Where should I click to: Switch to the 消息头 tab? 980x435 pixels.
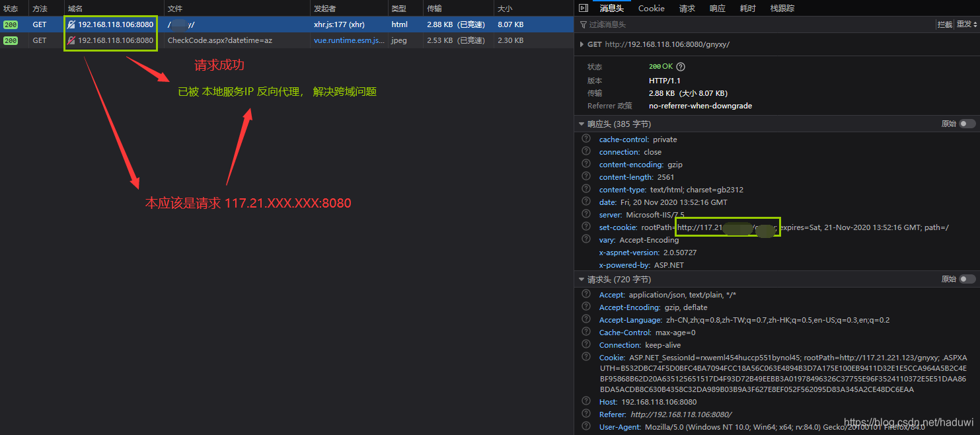611,8
